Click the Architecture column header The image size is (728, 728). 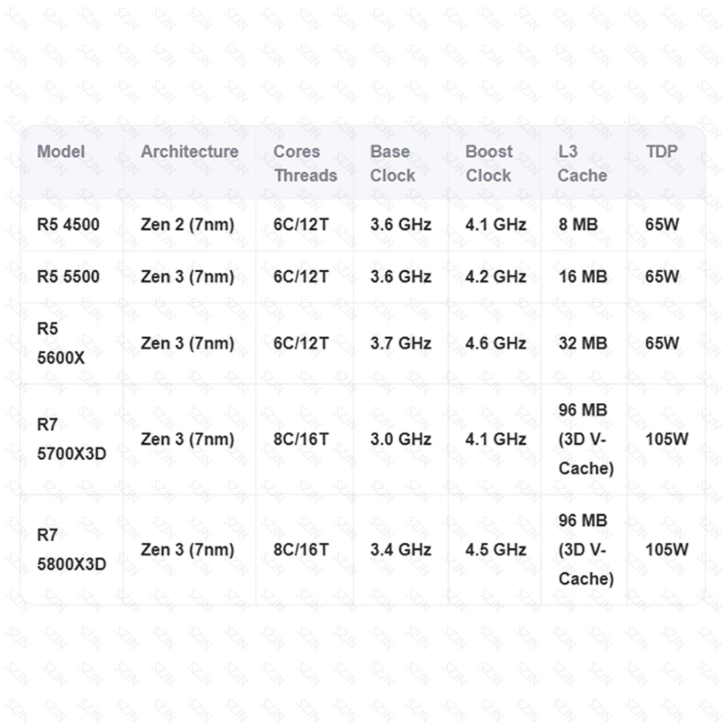189,151
